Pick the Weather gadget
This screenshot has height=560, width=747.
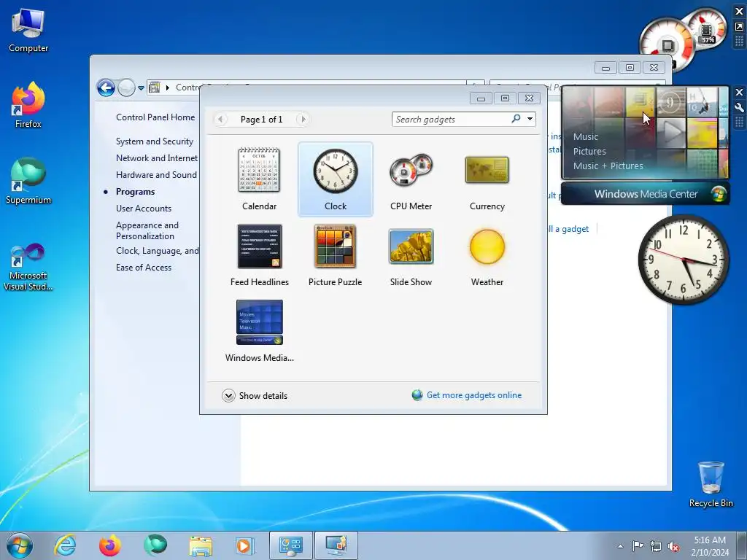click(x=487, y=254)
